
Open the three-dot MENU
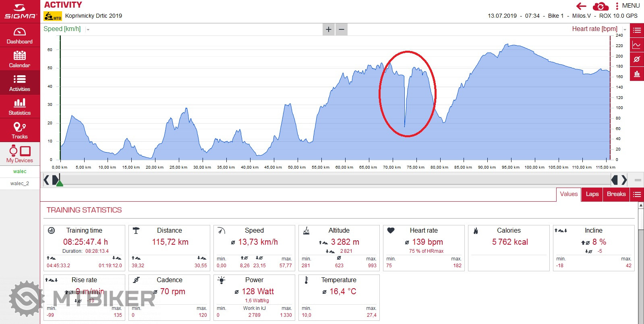coord(627,6)
